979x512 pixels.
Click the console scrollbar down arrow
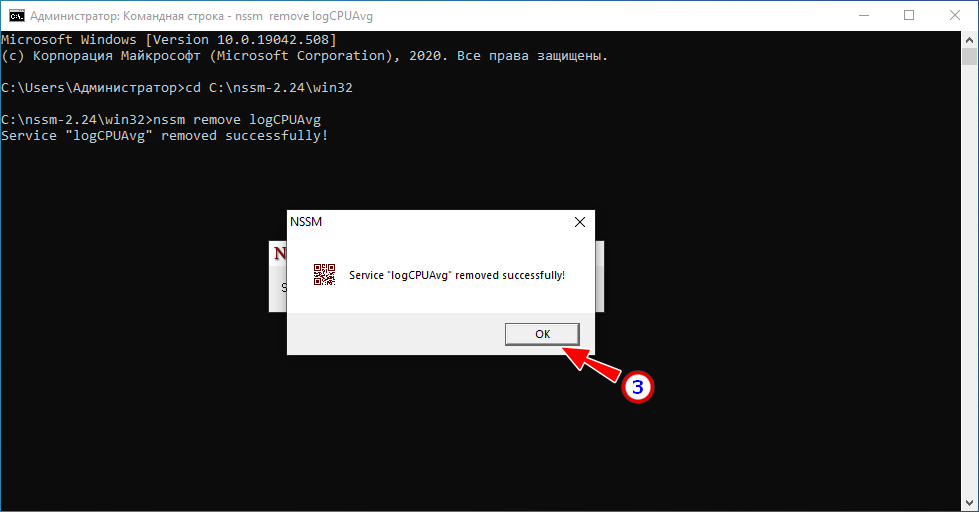point(969,502)
